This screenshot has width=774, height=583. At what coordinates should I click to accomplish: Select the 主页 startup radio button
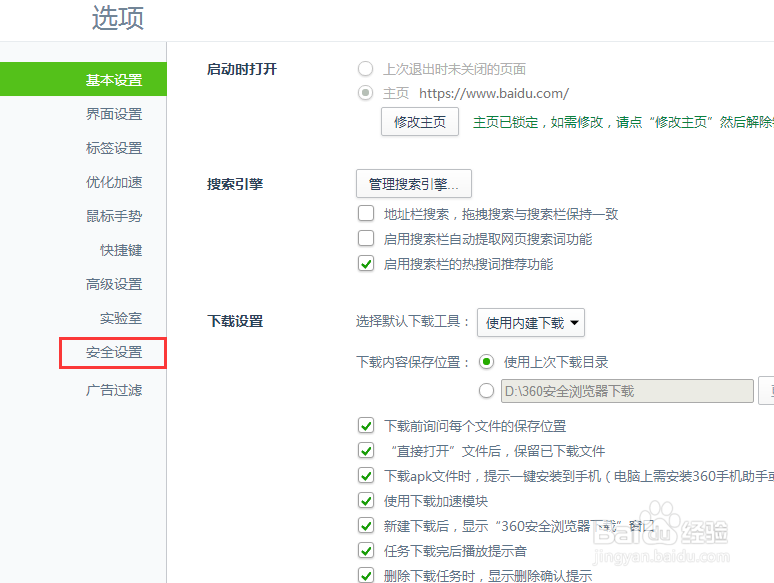tap(365, 93)
